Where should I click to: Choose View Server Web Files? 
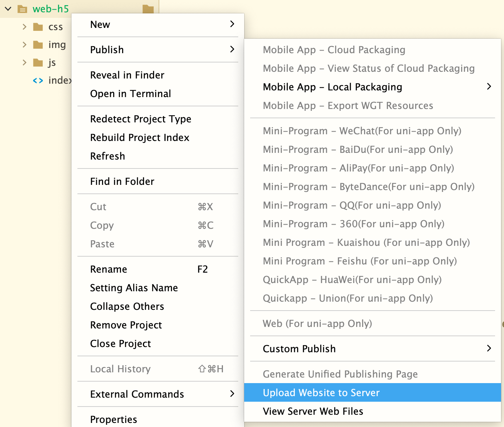pos(373,411)
